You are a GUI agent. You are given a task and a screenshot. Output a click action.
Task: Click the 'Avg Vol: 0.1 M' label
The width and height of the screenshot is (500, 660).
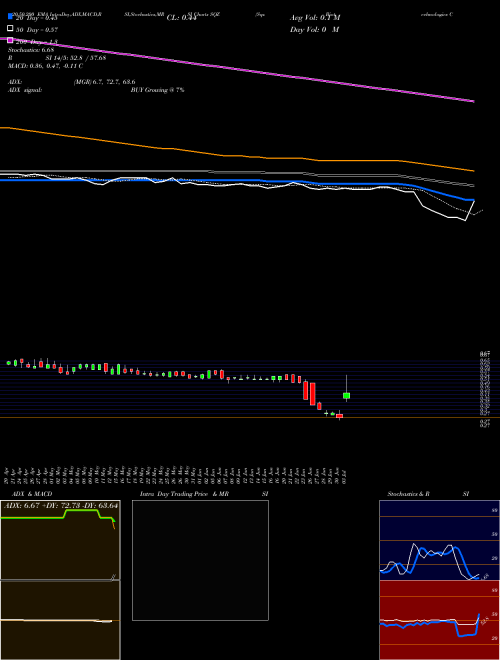point(315,18)
